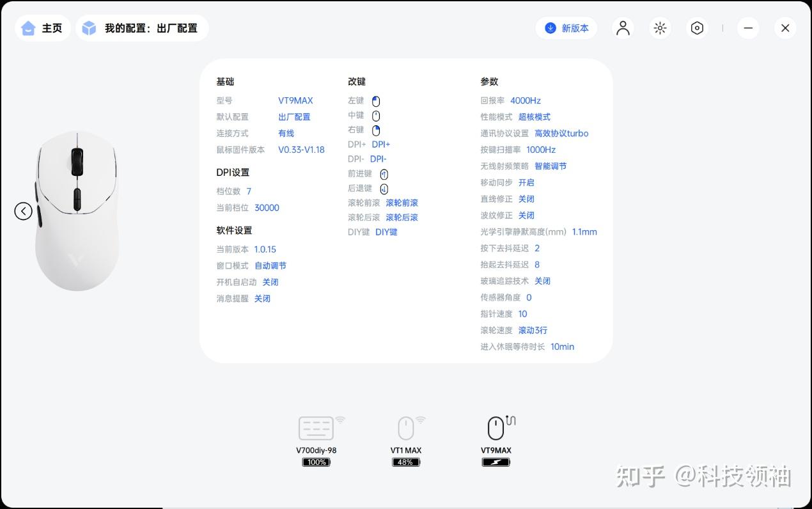Click the 改键 section heading
The image size is (812, 509).
pos(357,82)
